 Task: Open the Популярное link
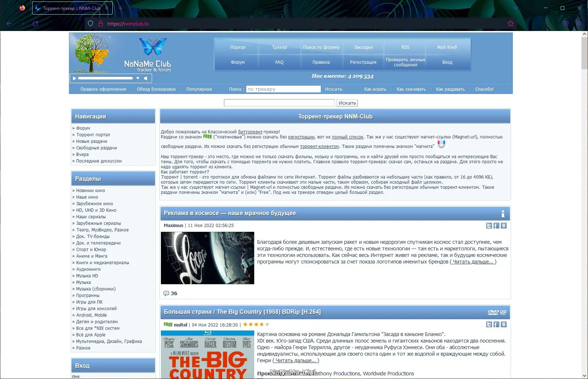point(199,89)
